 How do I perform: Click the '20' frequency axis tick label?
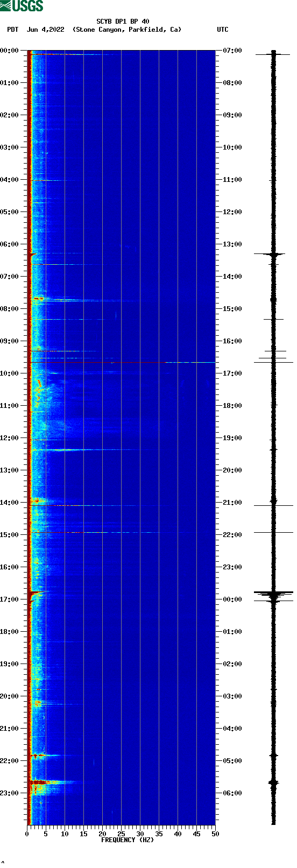coord(102,834)
